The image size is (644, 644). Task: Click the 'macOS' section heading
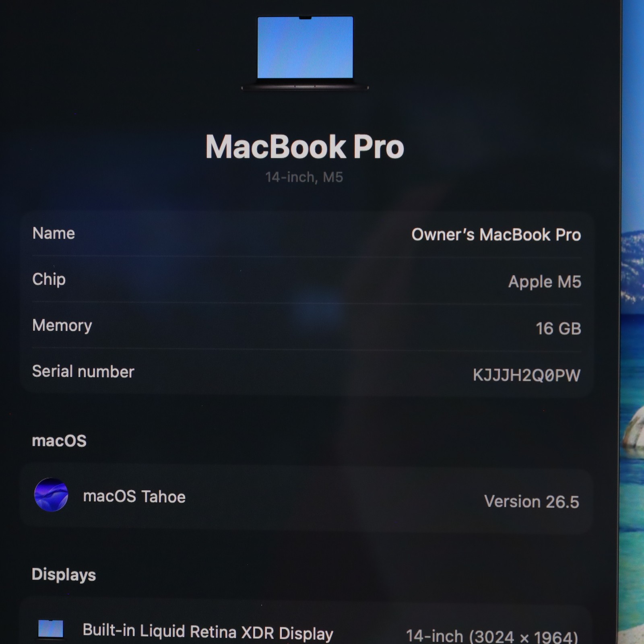click(x=59, y=441)
